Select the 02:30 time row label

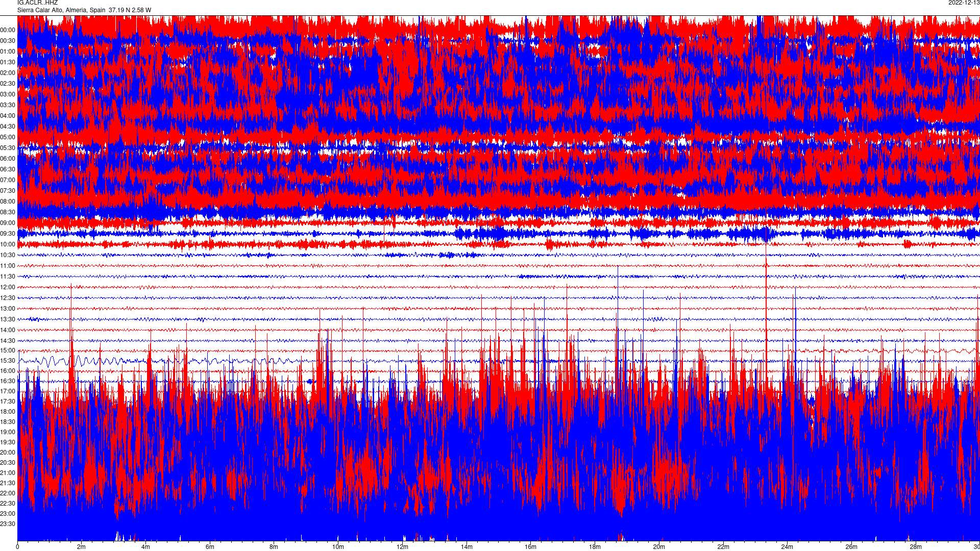pyautogui.click(x=8, y=84)
